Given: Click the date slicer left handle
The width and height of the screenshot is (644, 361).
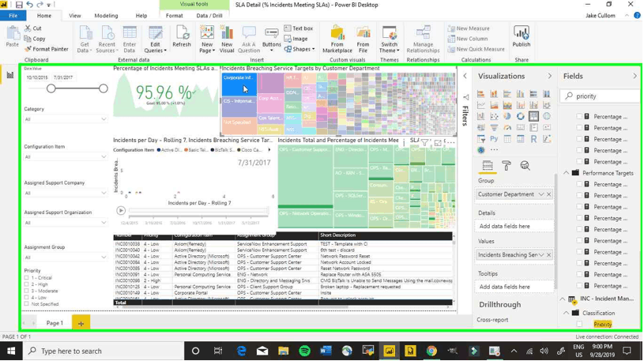Looking at the screenshot, I should tap(51, 88).
